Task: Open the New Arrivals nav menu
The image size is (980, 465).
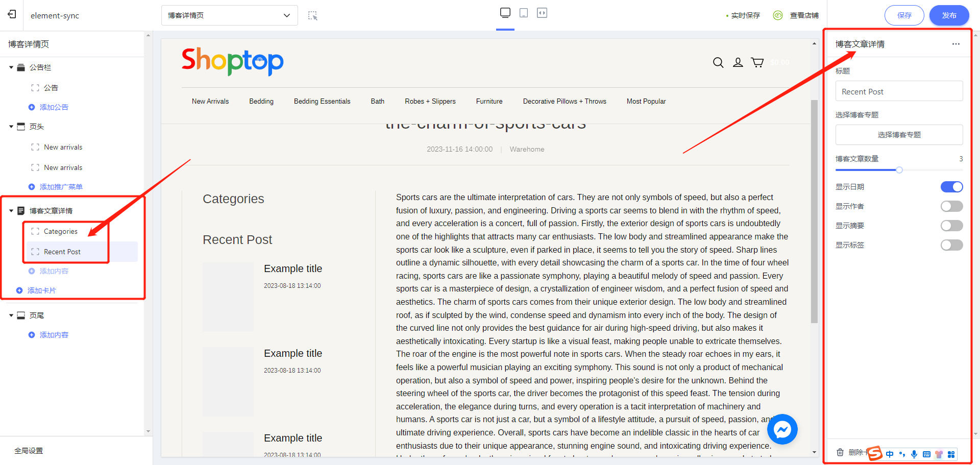Action: 210,101
